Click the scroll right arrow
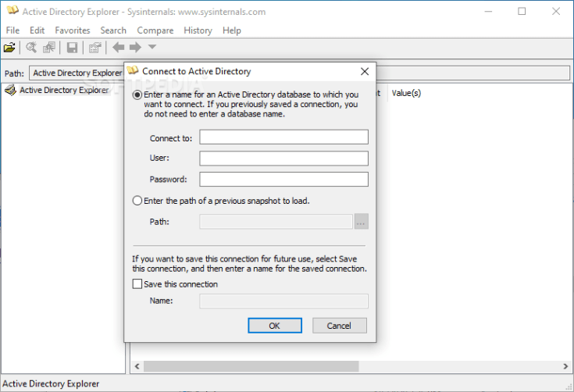 (565, 366)
